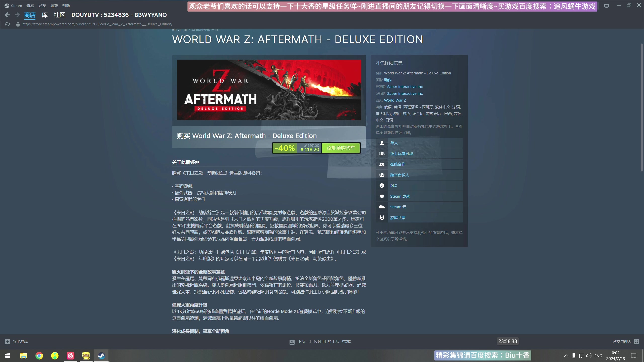This screenshot has height=362, width=644.
Task: Switch the ENG input language indicator
Action: pos(598,356)
